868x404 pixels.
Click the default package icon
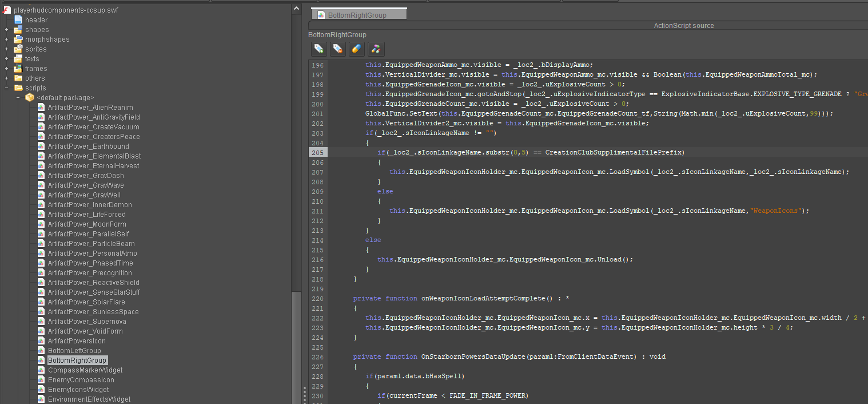pos(29,97)
